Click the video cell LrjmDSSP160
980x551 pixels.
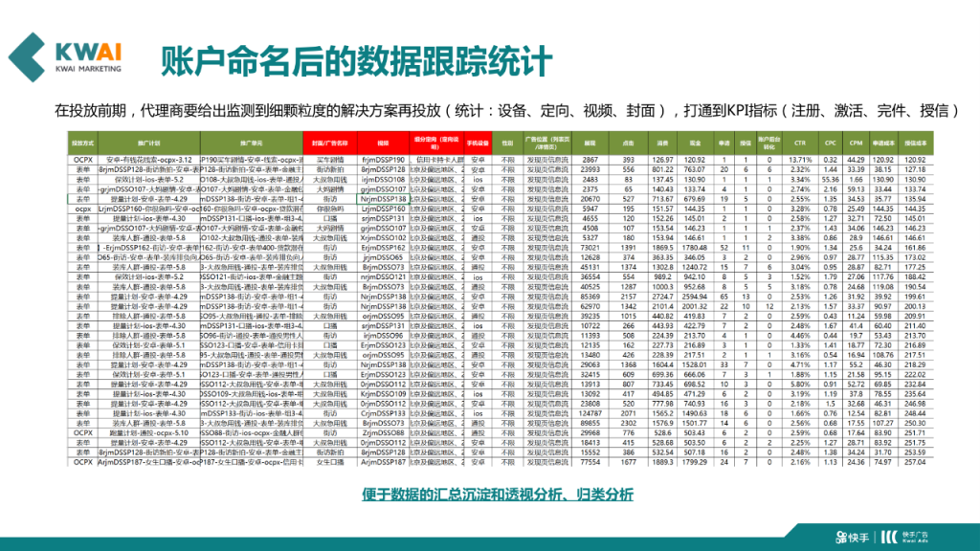click(383, 209)
